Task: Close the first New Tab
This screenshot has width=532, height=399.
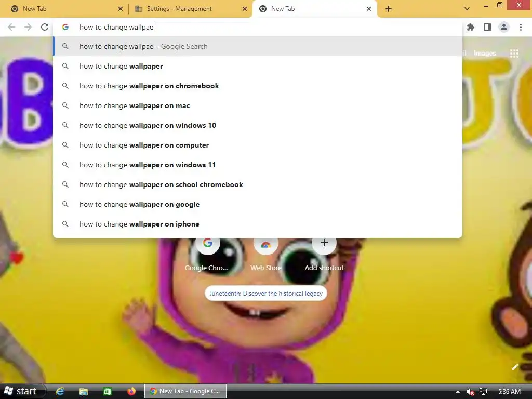Action: [121, 9]
